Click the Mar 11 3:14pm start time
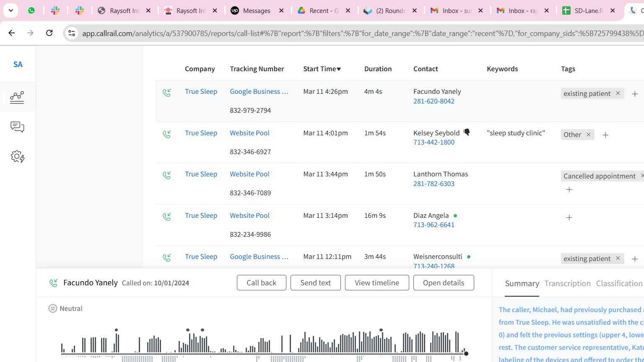 coord(325,216)
